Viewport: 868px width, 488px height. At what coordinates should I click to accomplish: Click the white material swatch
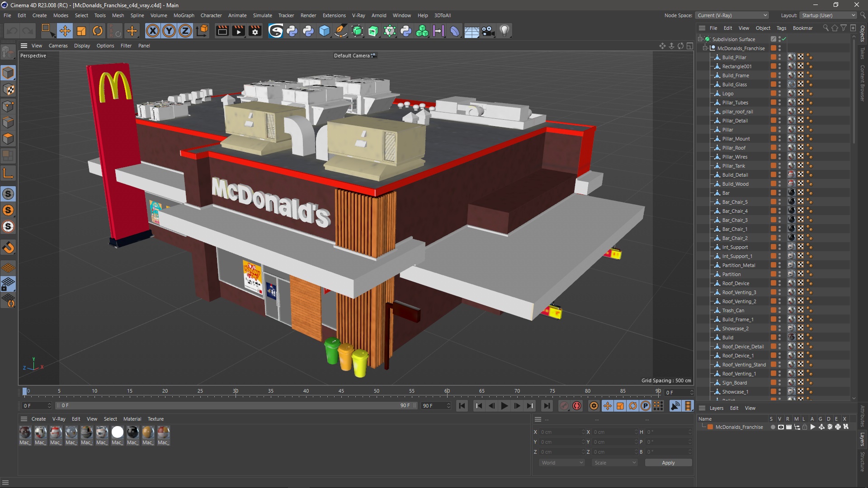coord(117,432)
